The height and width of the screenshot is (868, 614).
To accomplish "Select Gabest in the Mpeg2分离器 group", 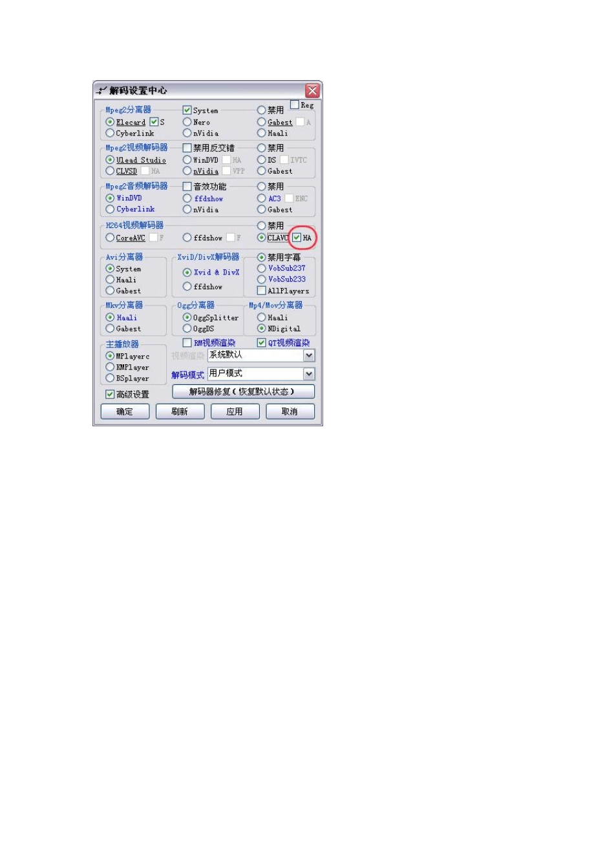I will (261, 121).
